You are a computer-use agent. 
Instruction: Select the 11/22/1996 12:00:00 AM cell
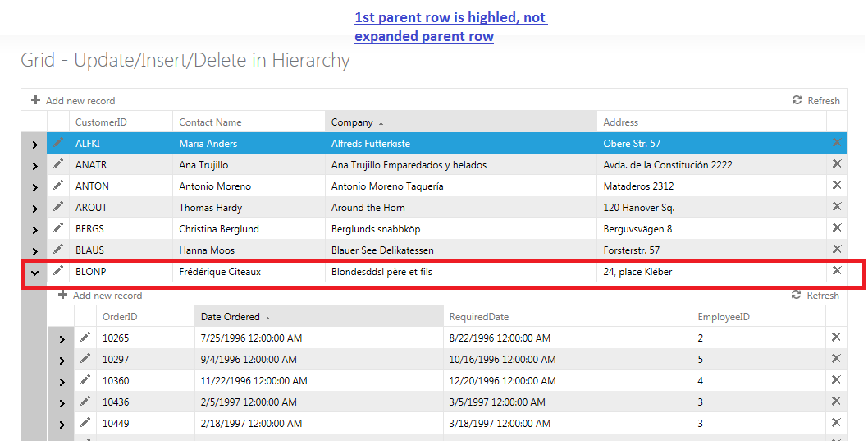(x=319, y=380)
